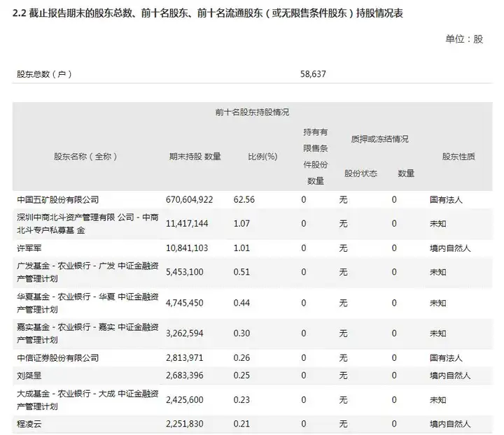Select the section heading 2.2 title text
The image size is (504, 435).
pos(208,13)
